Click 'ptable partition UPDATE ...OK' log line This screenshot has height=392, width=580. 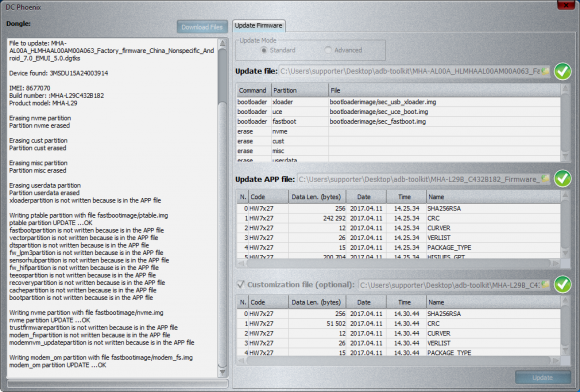tap(51, 223)
